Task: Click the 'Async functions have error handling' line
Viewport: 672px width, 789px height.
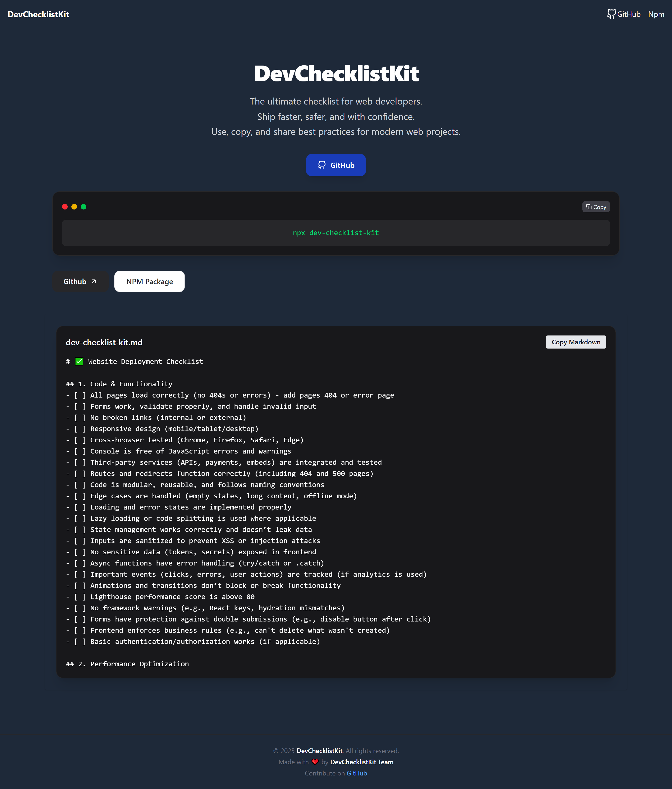Action: point(195,563)
